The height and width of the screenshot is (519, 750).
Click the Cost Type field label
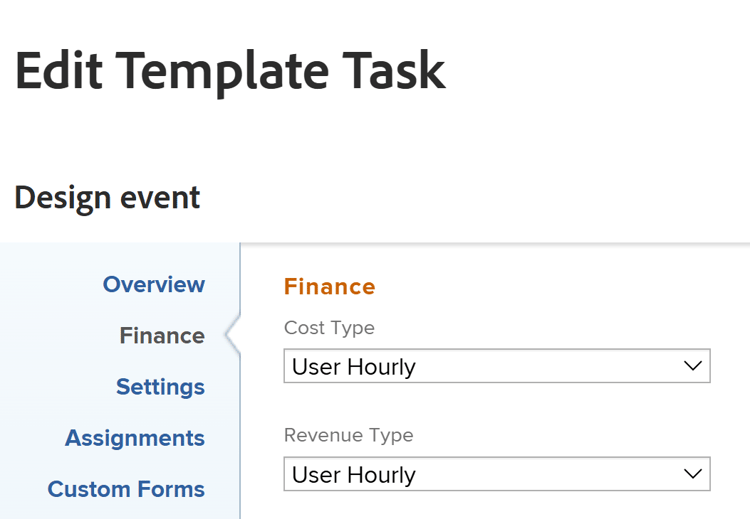tap(329, 328)
